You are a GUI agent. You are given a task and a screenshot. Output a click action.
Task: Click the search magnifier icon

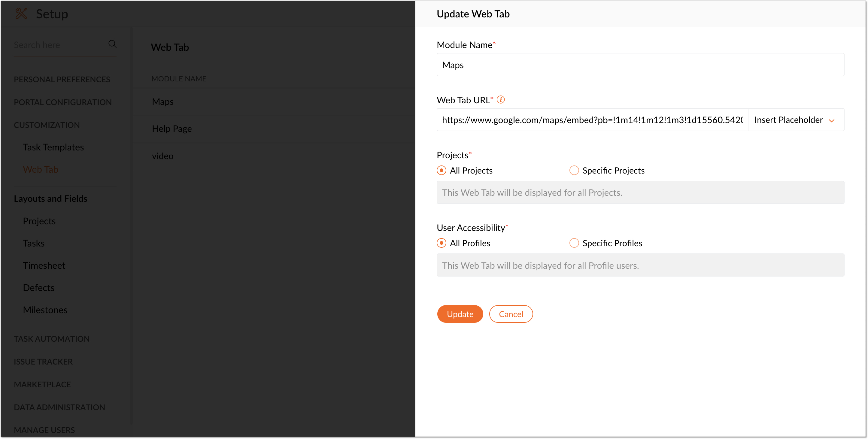click(112, 44)
